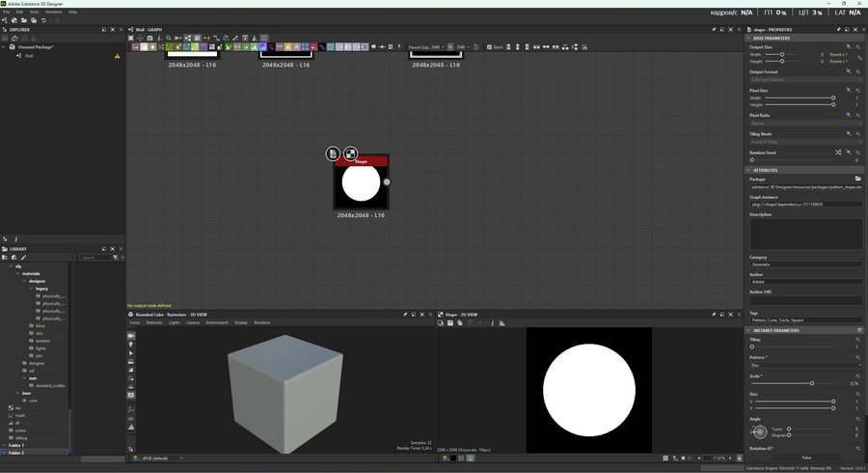Click the filter icon beside Library search
This screenshot has height=473, width=868.
click(x=115, y=258)
